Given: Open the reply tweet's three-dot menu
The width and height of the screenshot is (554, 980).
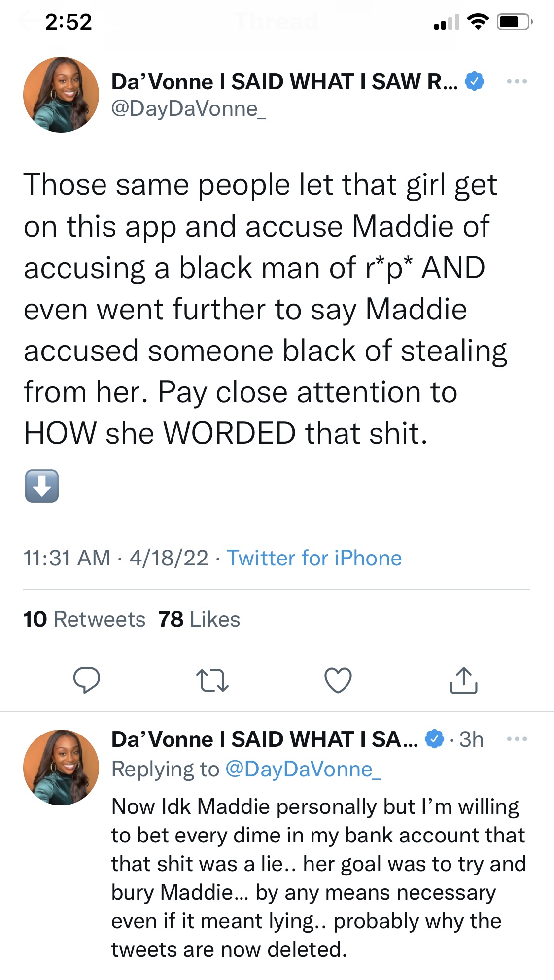Looking at the screenshot, I should click(517, 739).
